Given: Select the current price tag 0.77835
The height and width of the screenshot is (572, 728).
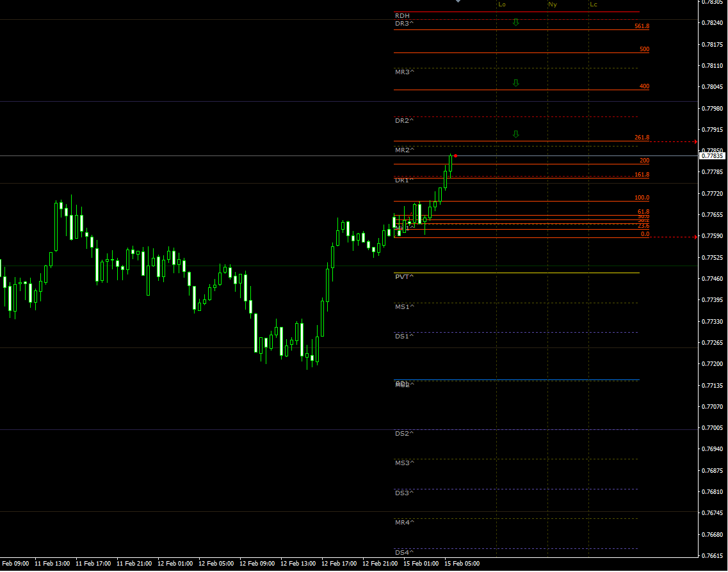Looking at the screenshot, I should click(713, 155).
